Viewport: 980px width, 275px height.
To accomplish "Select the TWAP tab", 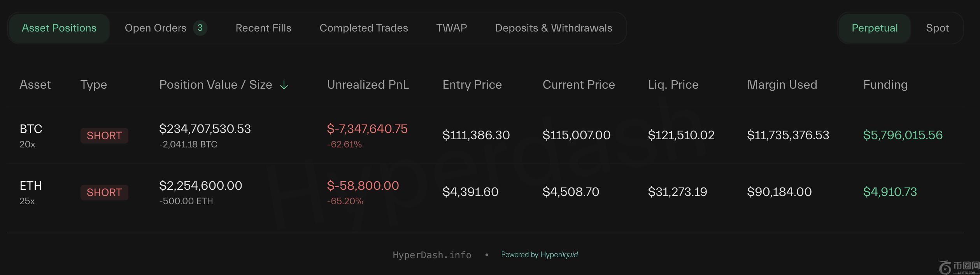I will coord(451,28).
